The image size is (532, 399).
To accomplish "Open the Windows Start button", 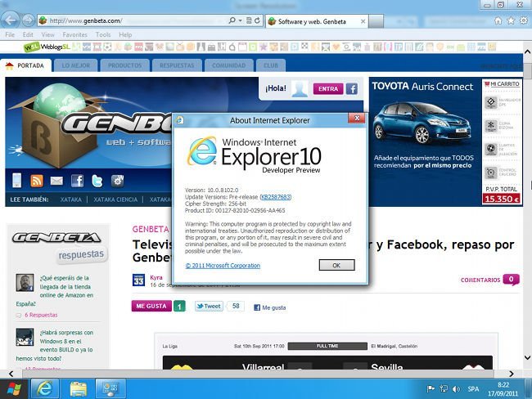I will (x=14, y=389).
